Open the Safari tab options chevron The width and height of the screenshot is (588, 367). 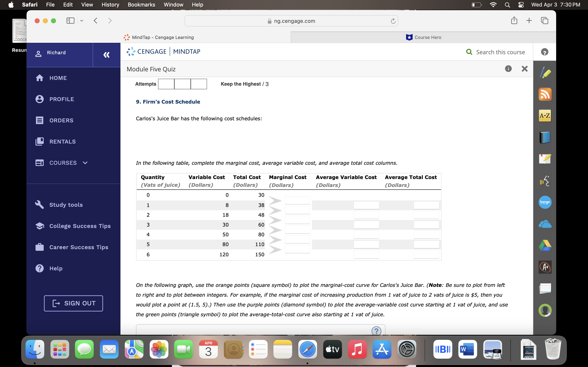[x=81, y=21]
